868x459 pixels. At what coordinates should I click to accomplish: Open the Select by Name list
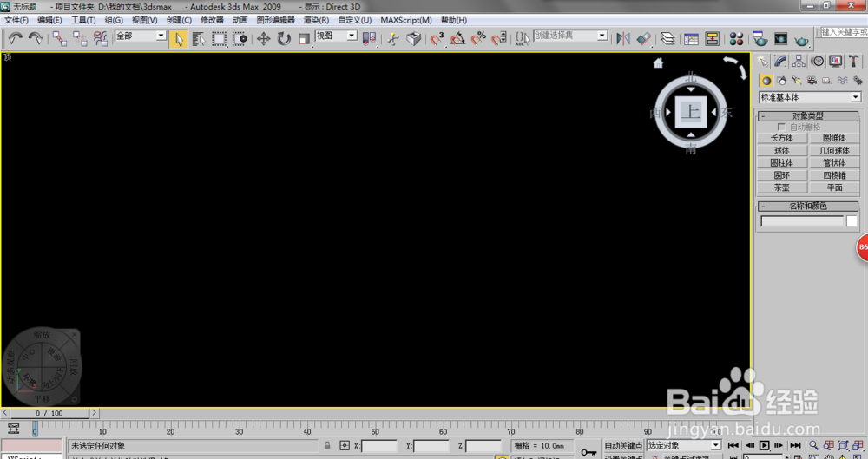click(x=199, y=39)
